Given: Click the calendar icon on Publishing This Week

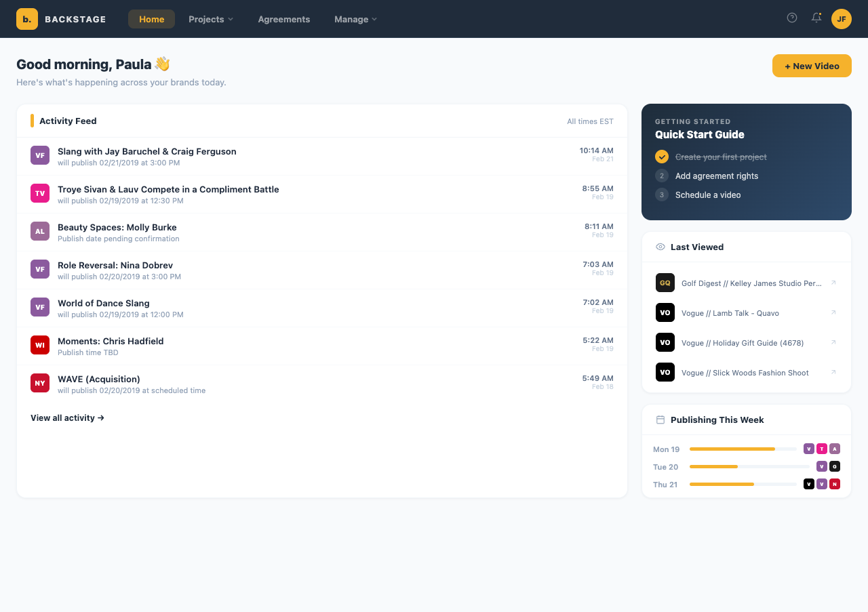Looking at the screenshot, I should (x=659, y=420).
